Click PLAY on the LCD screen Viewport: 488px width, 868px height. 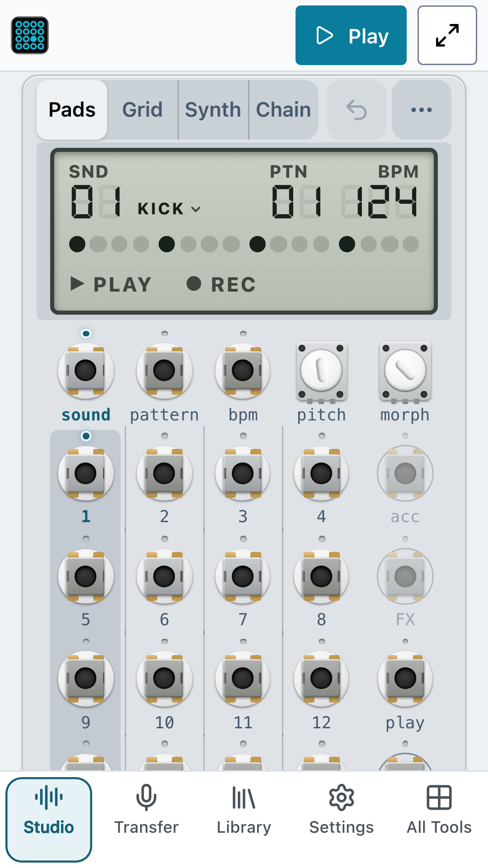[111, 284]
